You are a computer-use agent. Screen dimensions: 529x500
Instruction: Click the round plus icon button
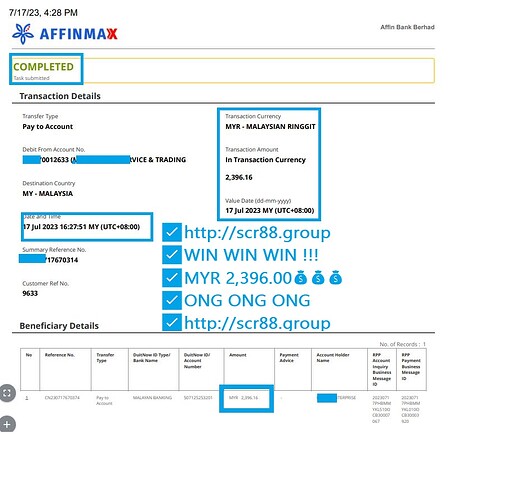[7, 424]
